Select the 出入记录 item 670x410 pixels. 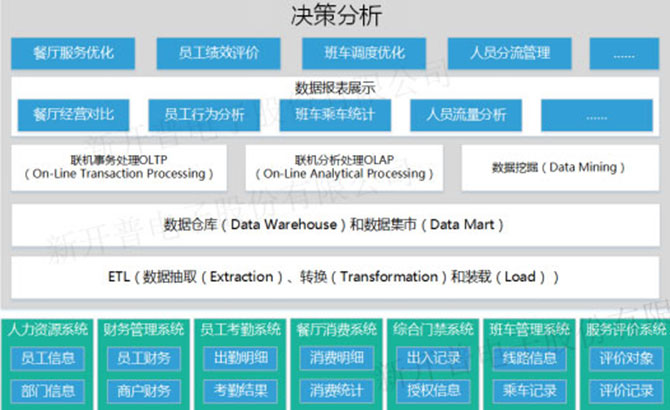pos(433,358)
